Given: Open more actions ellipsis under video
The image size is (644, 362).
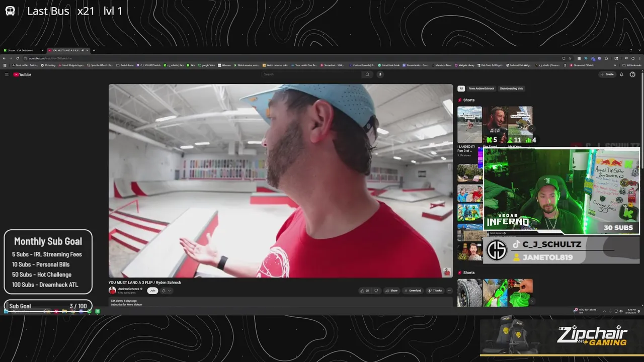Looking at the screenshot, I should 449,291.
